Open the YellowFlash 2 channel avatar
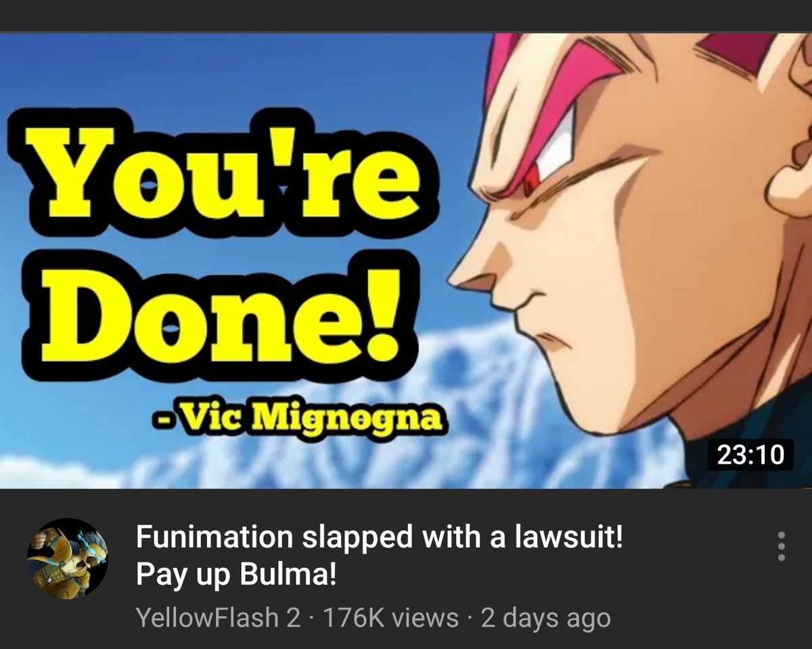This screenshot has width=812, height=649. click(x=68, y=558)
